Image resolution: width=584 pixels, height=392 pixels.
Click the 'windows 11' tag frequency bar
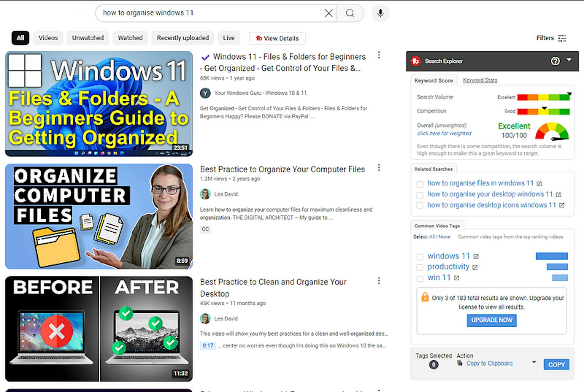tap(551, 256)
